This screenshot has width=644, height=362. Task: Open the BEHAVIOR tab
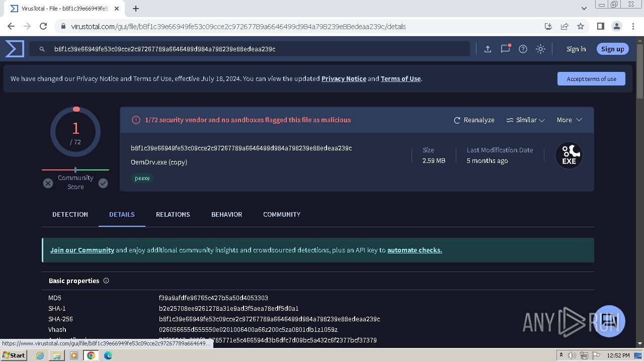(x=226, y=214)
